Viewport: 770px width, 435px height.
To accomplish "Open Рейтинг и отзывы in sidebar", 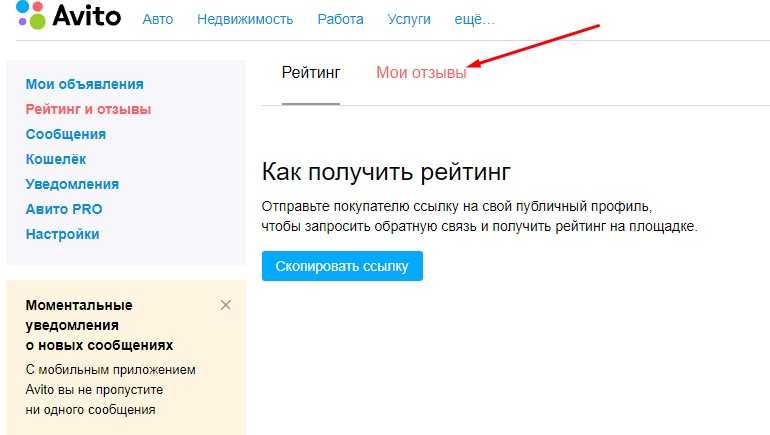I will pyautogui.click(x=88, y=109).
